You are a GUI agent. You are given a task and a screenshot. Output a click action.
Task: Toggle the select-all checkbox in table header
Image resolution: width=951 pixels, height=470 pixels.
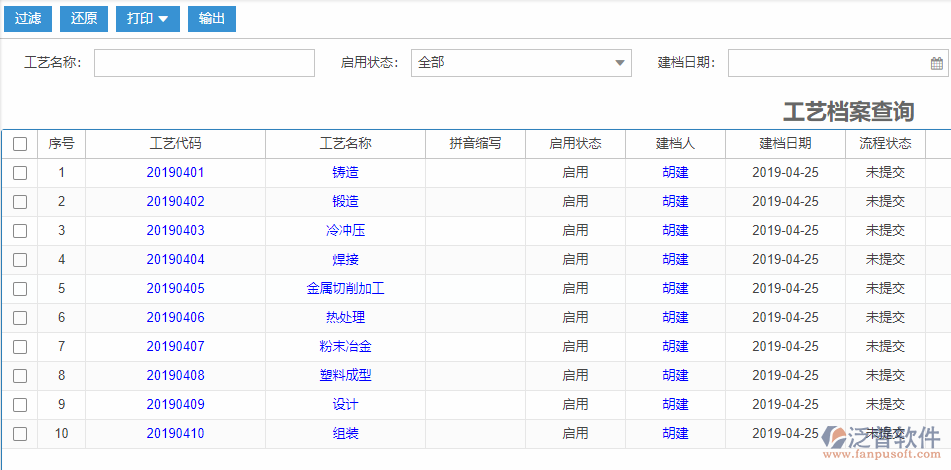click(x=20, y=144)
